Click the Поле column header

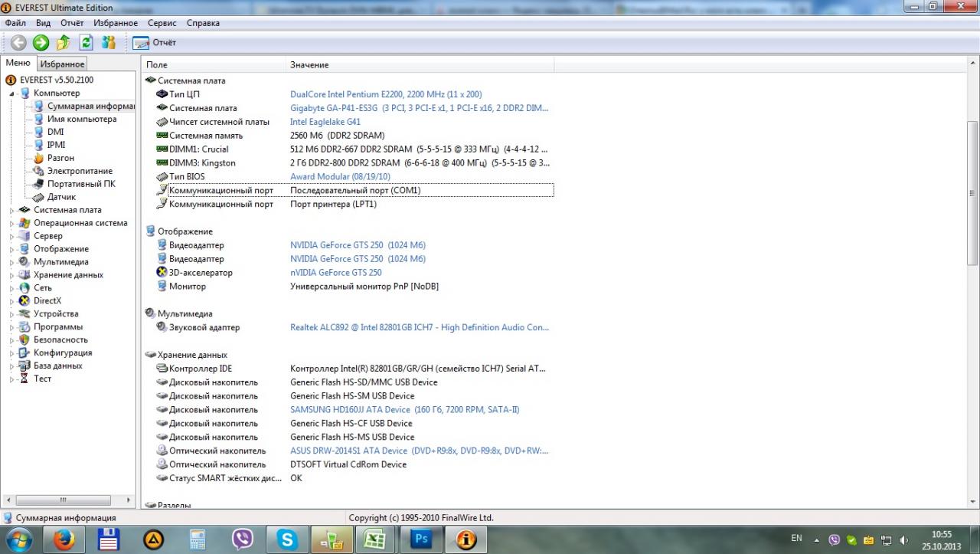[x=214, y=65]
